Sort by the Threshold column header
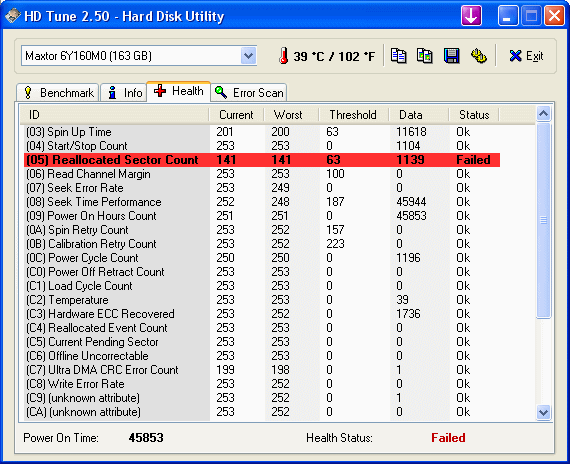The height and width of the screenshot is (464, 570). (x=353, y=115)
